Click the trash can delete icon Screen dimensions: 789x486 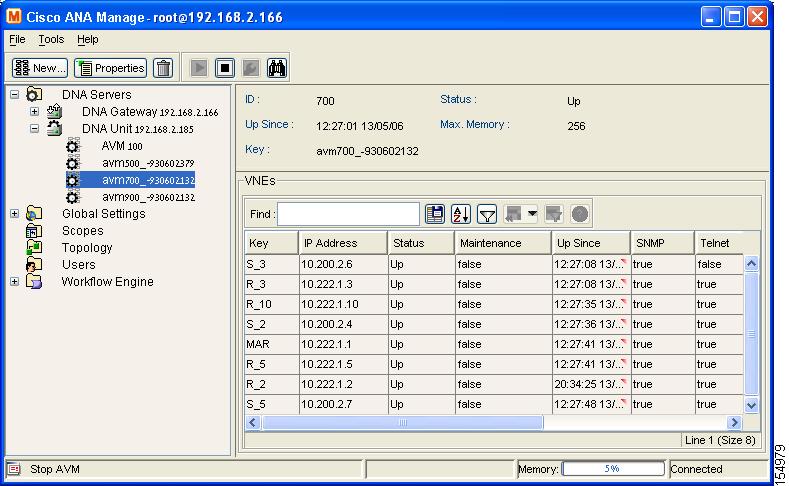click(163, 68)
